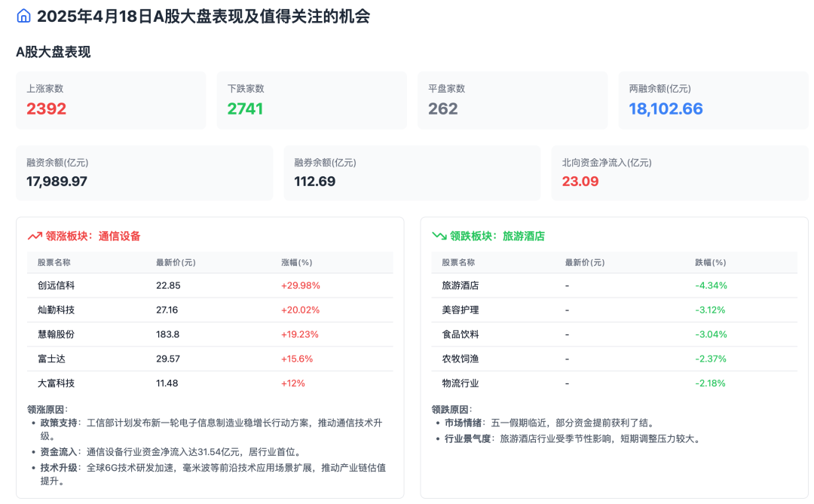Select the stock name 大富科技

(56, 383)
